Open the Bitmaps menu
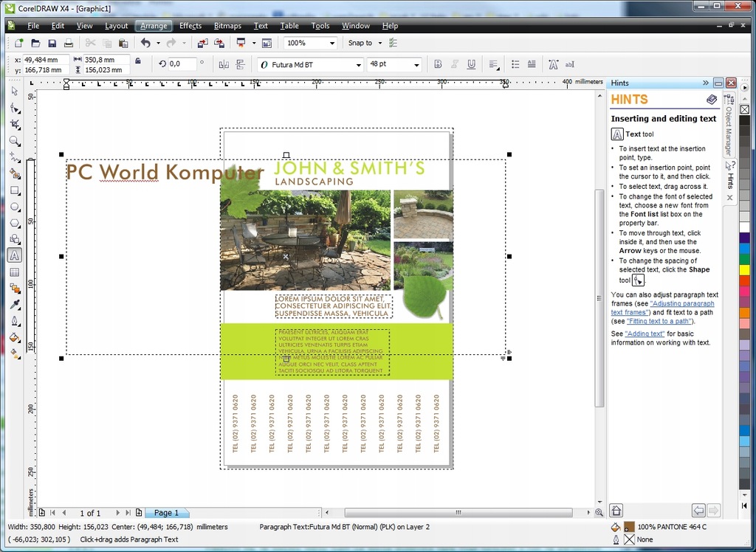The image size is (756, 552). point(227,25)
